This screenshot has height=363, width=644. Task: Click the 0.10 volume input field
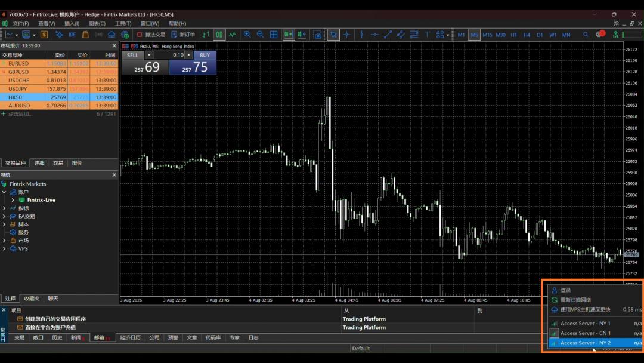[x=169, y=55]
